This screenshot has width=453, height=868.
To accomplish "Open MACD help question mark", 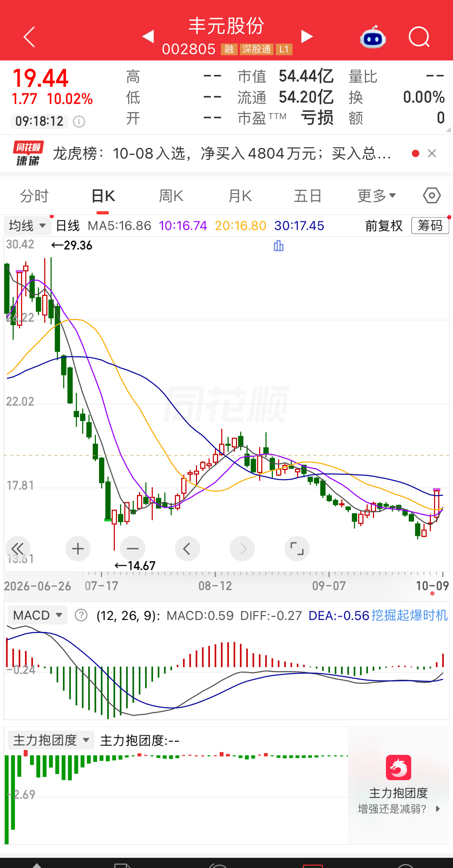I will [x=81, y=615].
